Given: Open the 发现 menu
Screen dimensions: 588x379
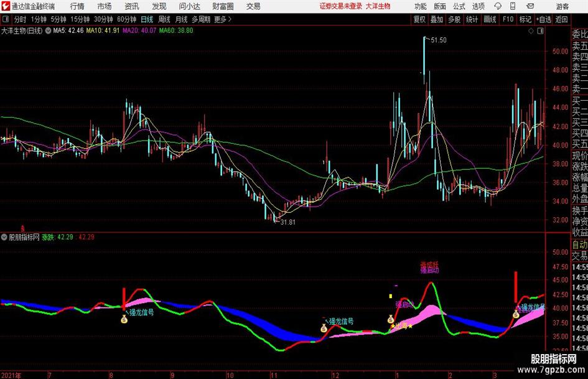Looking at the screenshot, I should pos(159,6).
